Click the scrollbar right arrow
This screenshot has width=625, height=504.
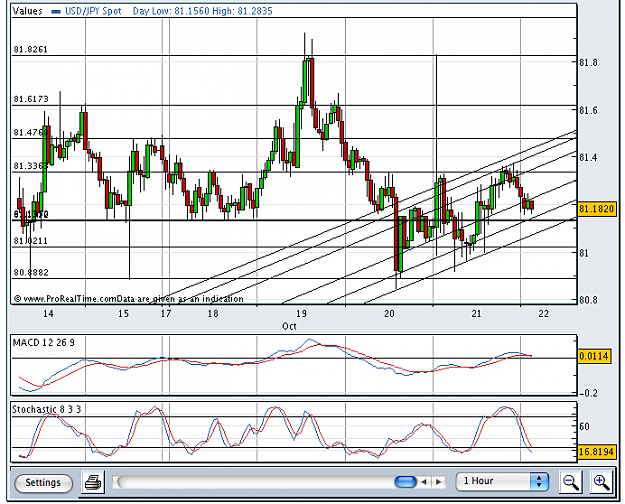(438, 482)
